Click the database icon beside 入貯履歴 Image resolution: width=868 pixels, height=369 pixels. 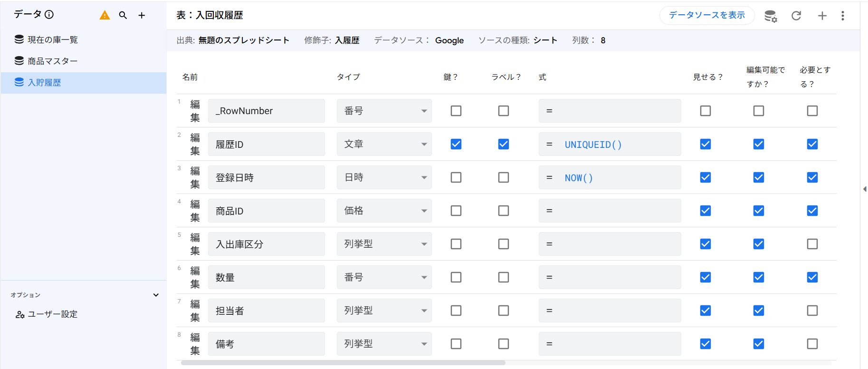(x=19, y=82)
